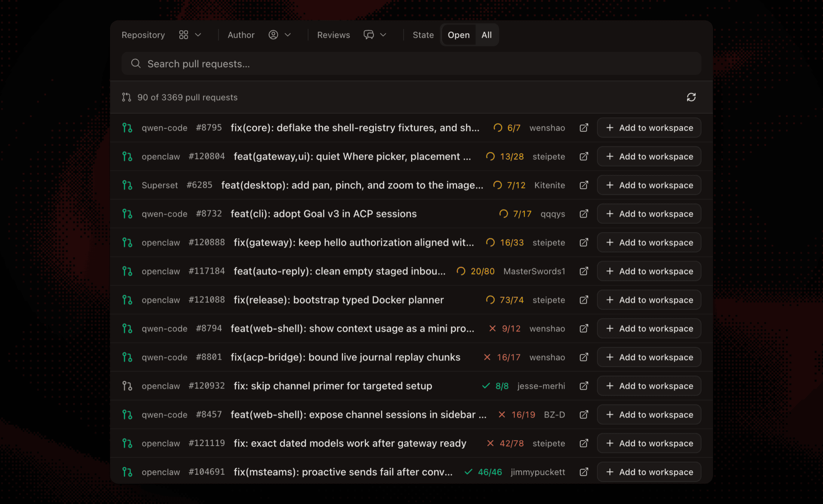The width and height of the screenshot is (823, 504).
Task: Click title 'fix(acp-bridge): bound live journal replay chunks'
Action: point(345,357)
